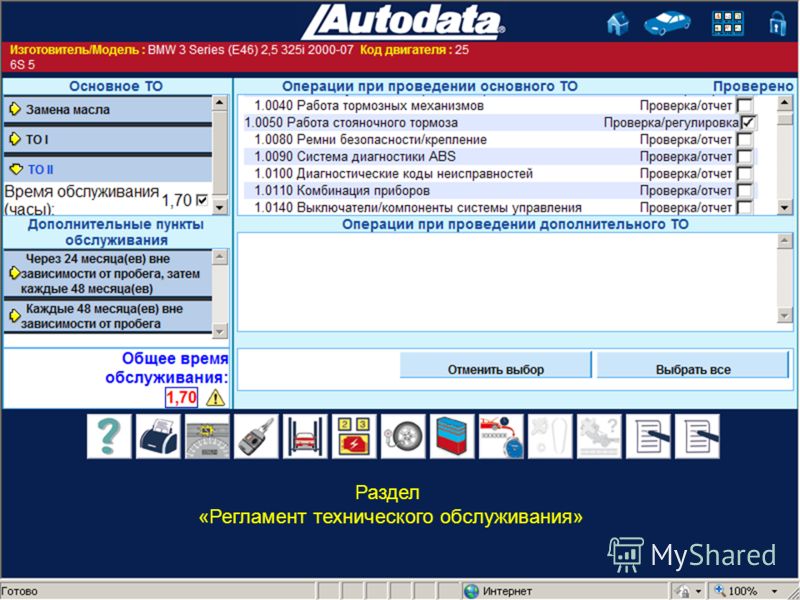Viewport: 800px width, 600px height.
Task: Open the service indicator dashboard icon
Action: tap(207, 437)
